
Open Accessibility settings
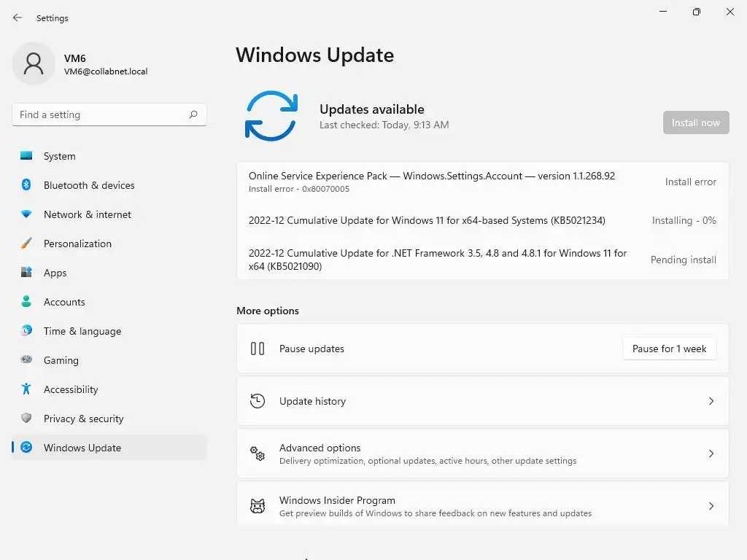(x=109, y=389)
